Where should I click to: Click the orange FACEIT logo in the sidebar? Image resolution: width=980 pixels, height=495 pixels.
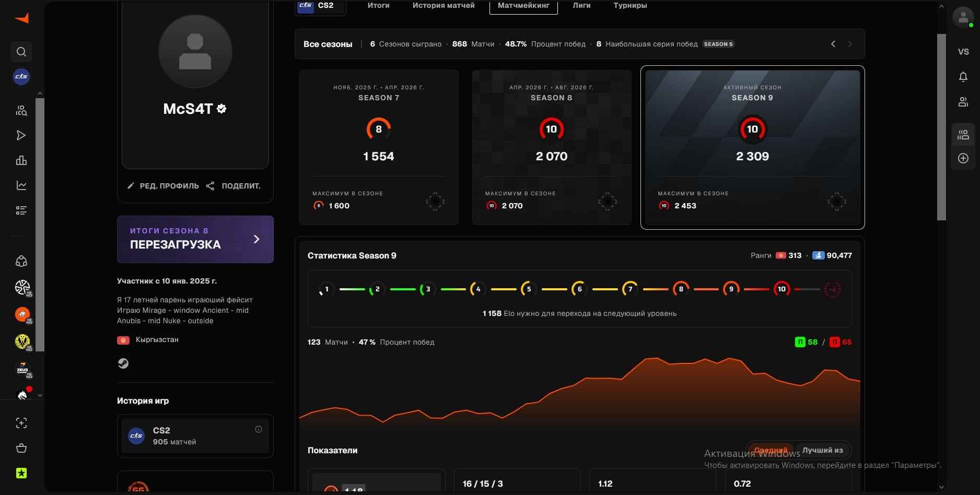tap(21, 18)
